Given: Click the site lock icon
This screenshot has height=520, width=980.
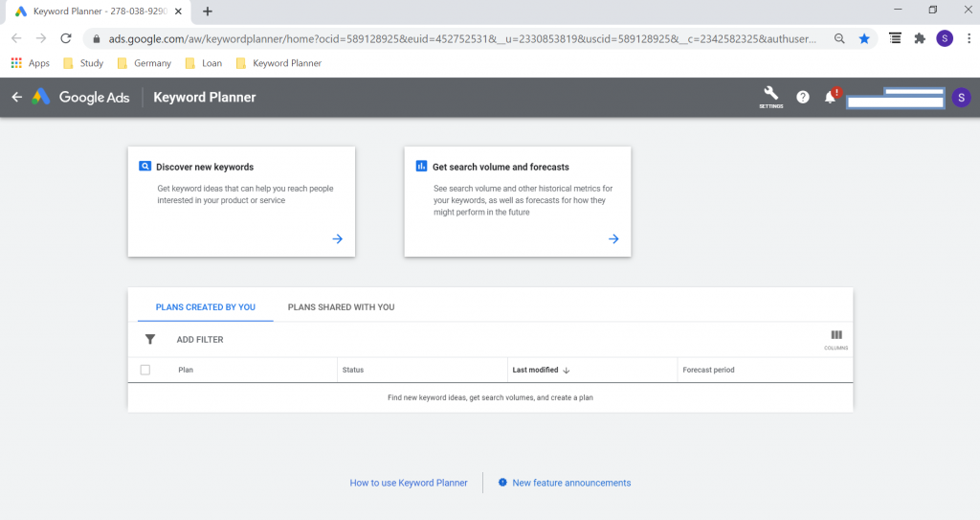Looking at the screenshot, I should click(x=97, y=39).
